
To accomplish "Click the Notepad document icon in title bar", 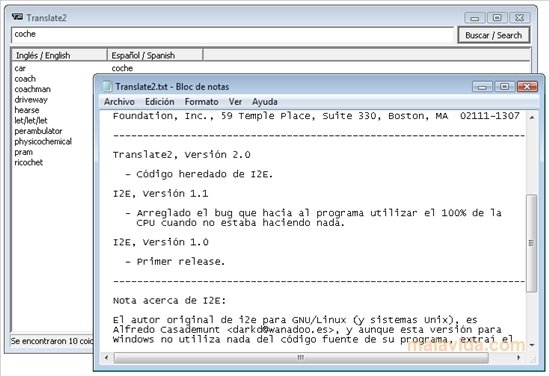I will (106, 86).
